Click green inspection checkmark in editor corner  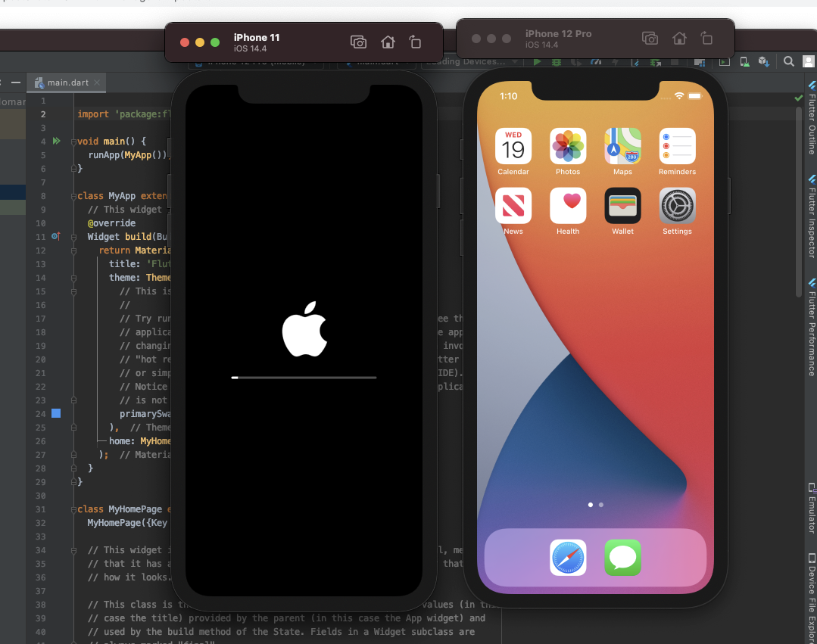798,98
